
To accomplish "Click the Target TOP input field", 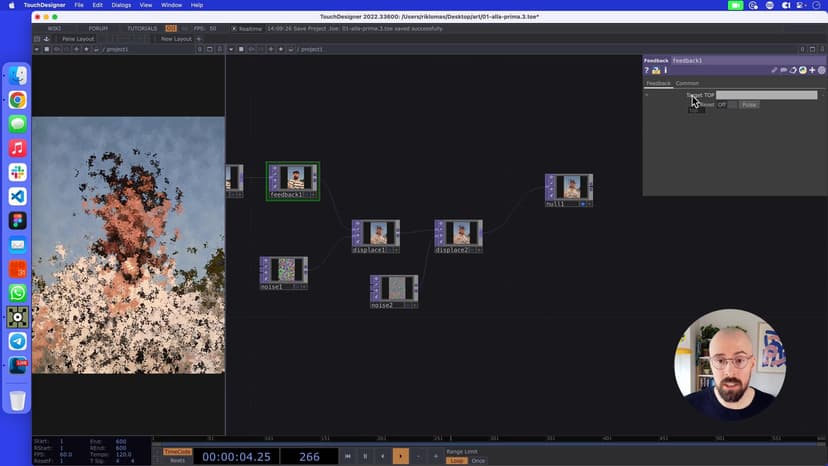I will 766,95.
